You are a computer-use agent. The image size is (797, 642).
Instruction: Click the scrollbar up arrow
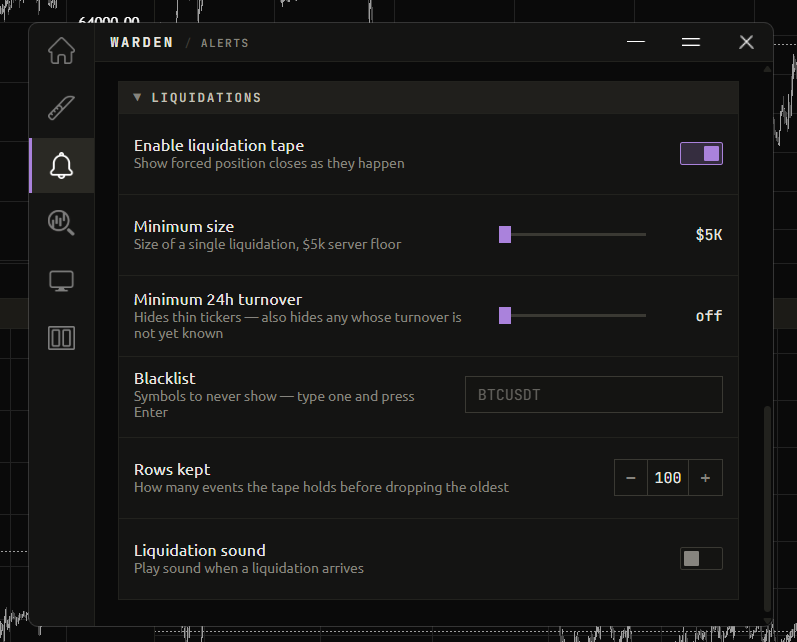coord(768,69)
